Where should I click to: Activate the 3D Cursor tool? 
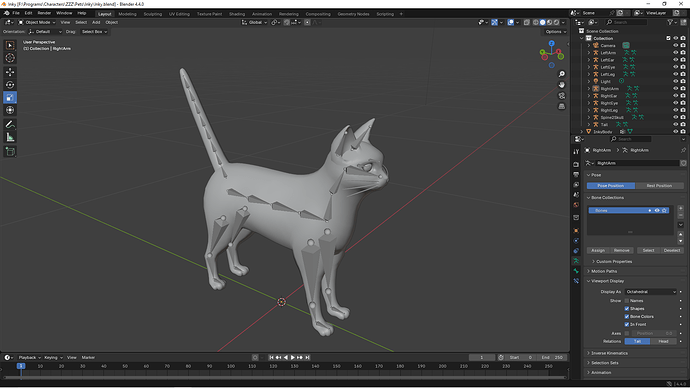click(10, 58)
